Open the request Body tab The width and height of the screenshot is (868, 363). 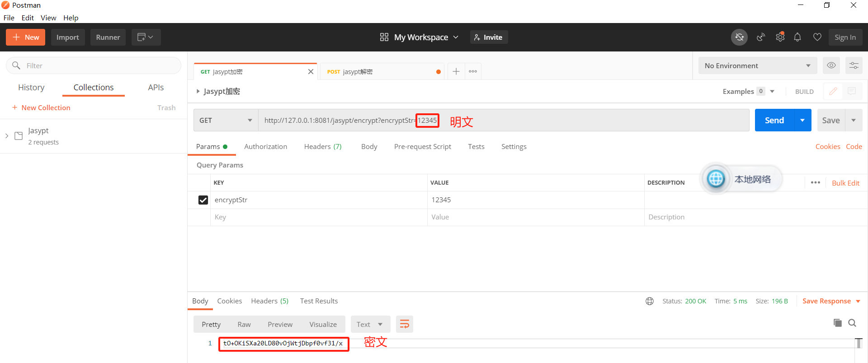click(369, 147)
